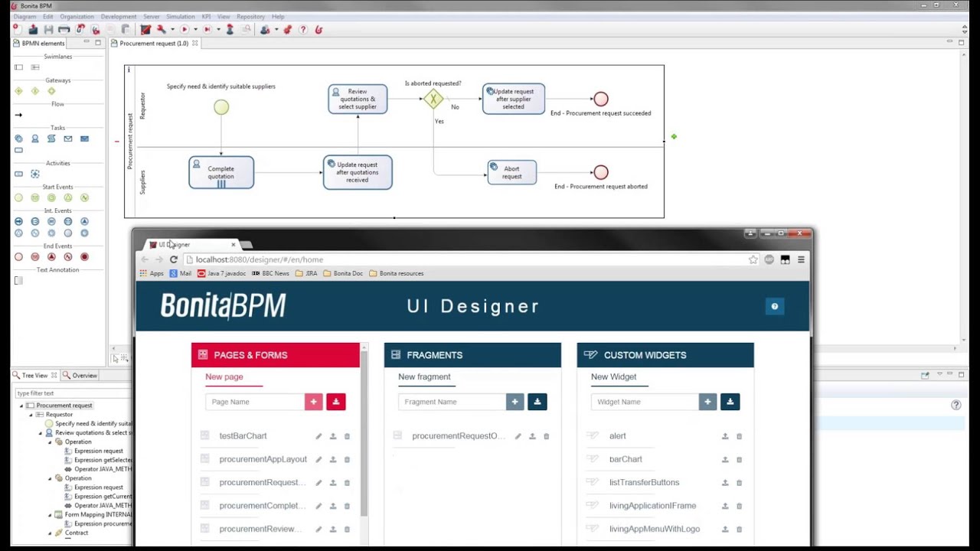Click the Save icon in Bonita toolbar
Viewport: 980px width, 551px height.
click(x=48, y=30)
